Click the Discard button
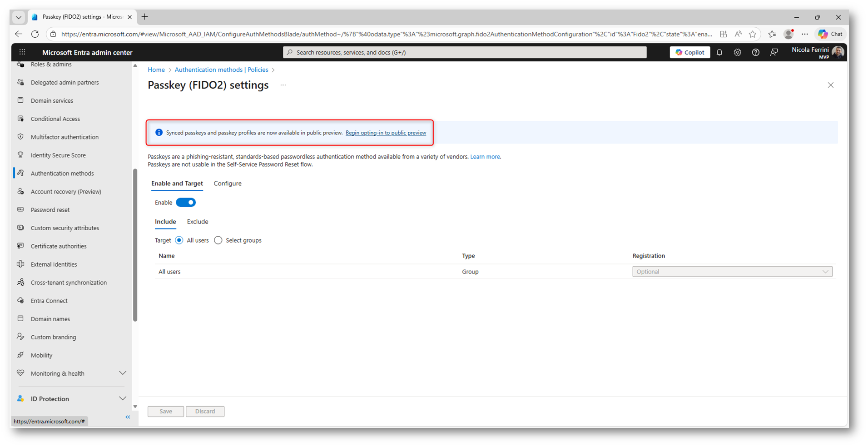This screenshot has width=868, height=447. pyautogui.click(x=205, y=411)
